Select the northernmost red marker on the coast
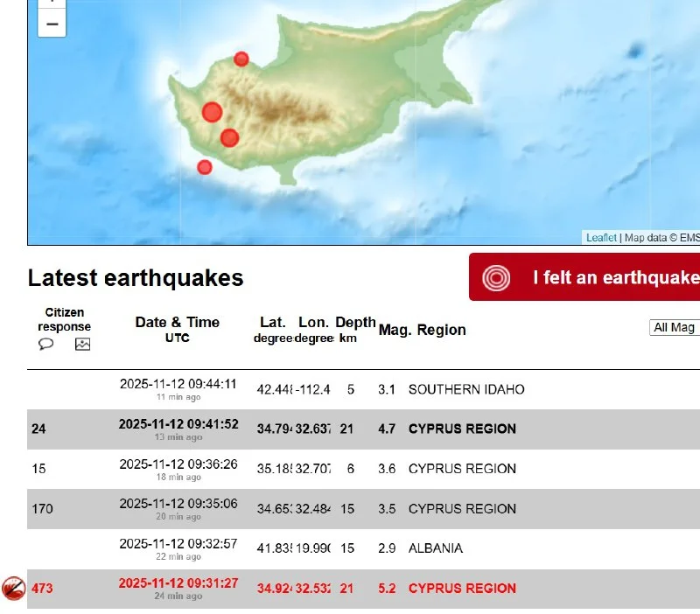The width and height of the screenshot is (700, 614). point(241,59)
